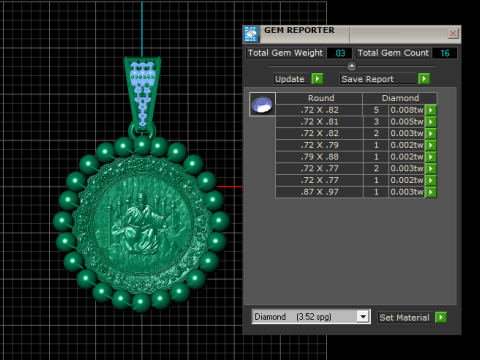The width and height of the screenshot is (480, 360).
Task: Click the Total Gem Count value 16
Action: [x=444, y=53]
